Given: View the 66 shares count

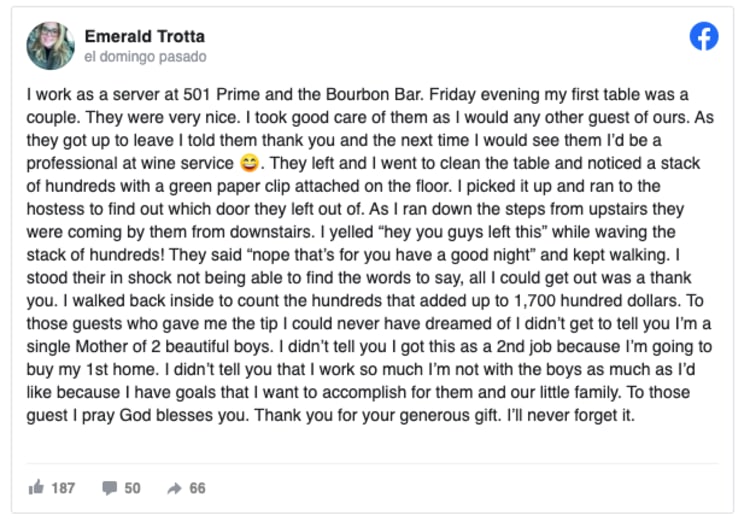Looking at the screenshot, I should [197, 488].
